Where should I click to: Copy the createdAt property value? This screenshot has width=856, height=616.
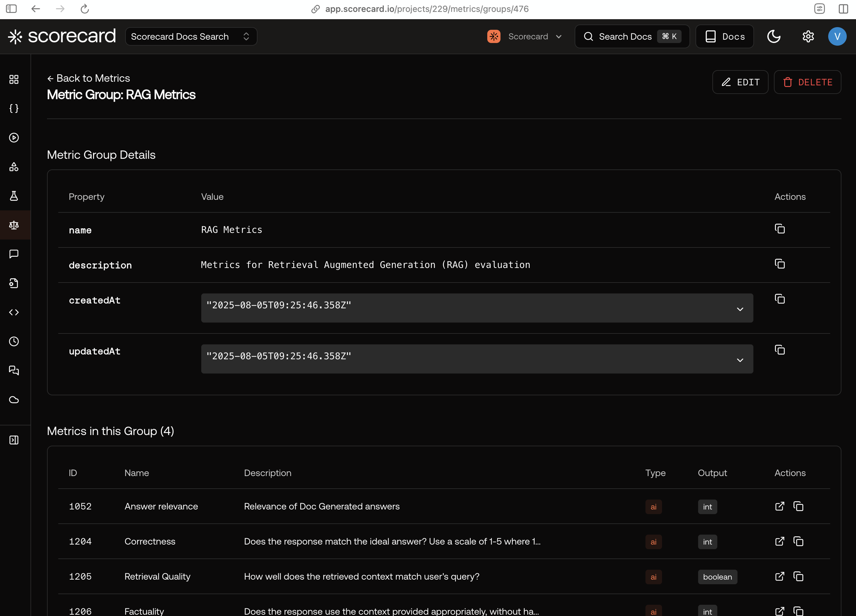[780, 299]
